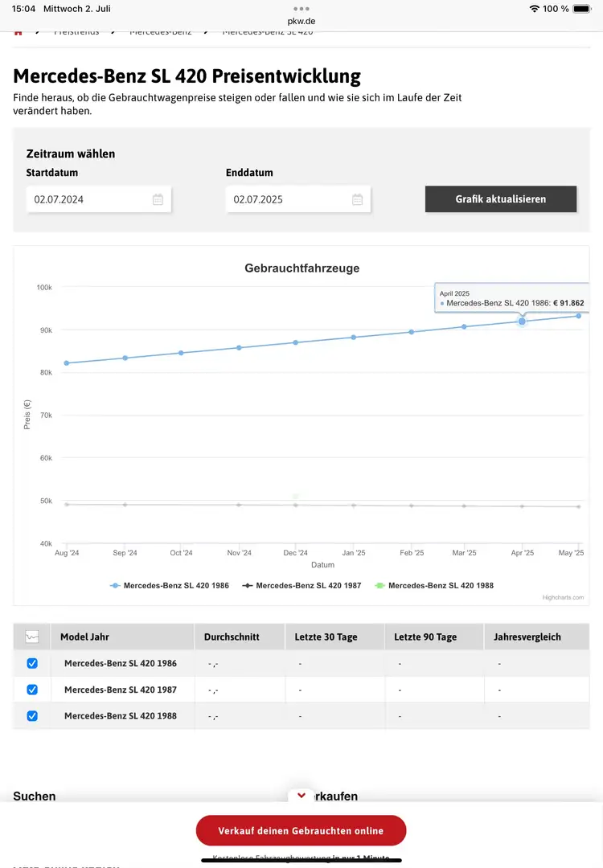Uncheck the Mercedes-Benz SL 420 1988 checkbox
Image resolution: width=603 pixels, height=868 pixels.
tap(32, 715)
